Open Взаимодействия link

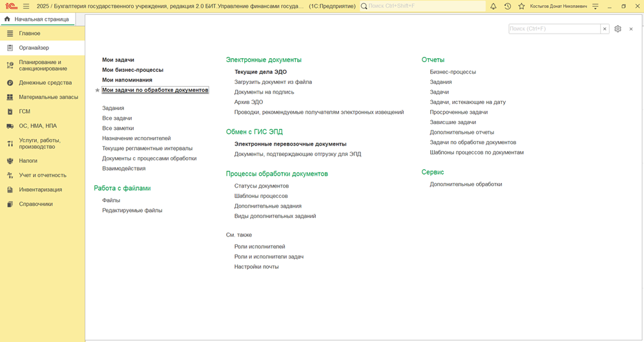click(x=123, y=169)
